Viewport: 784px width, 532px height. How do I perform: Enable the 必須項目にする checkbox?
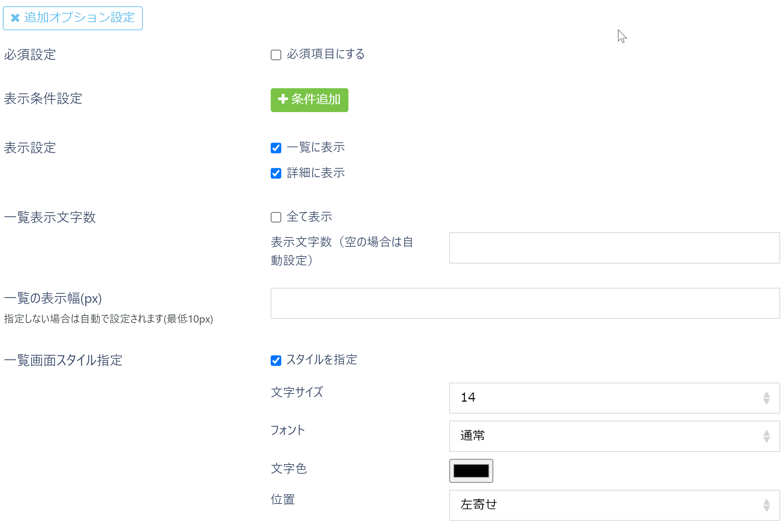tap(275, 55)
